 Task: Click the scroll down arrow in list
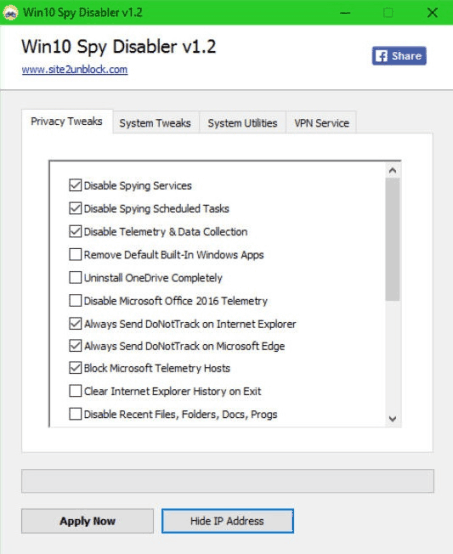pos(393,419)
